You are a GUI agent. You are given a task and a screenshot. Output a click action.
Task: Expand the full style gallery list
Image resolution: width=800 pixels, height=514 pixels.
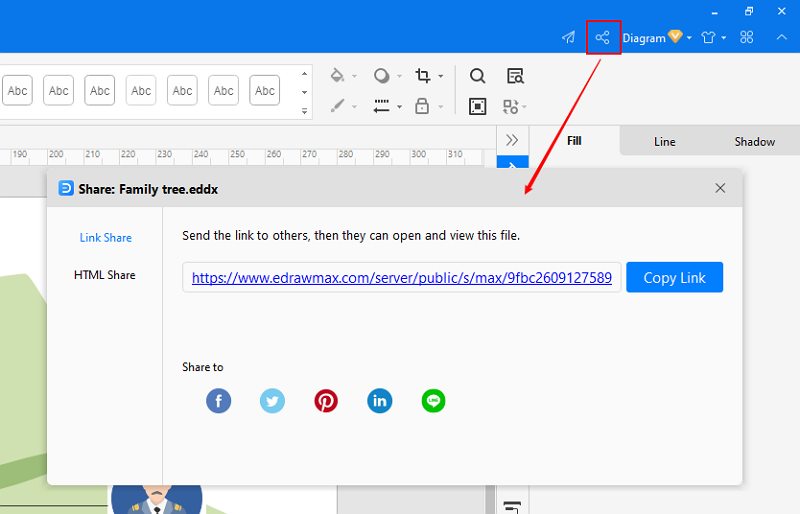(x=305, y=111)
